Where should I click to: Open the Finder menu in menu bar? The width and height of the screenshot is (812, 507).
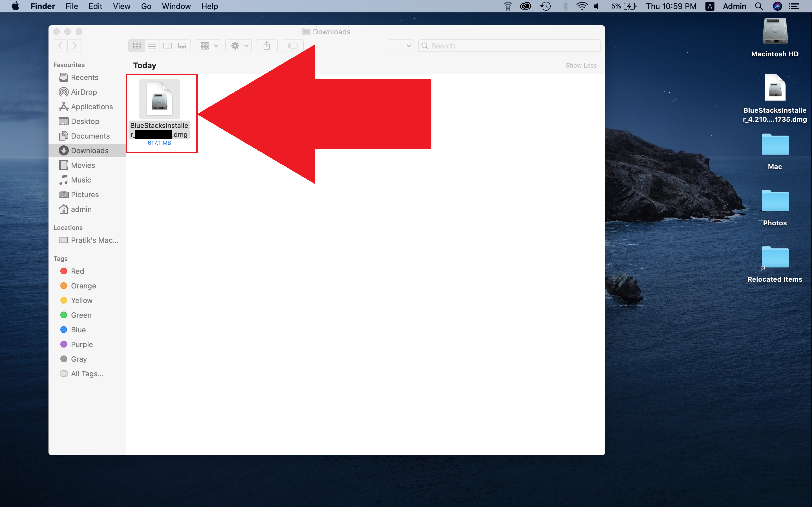tap(41, 6)
